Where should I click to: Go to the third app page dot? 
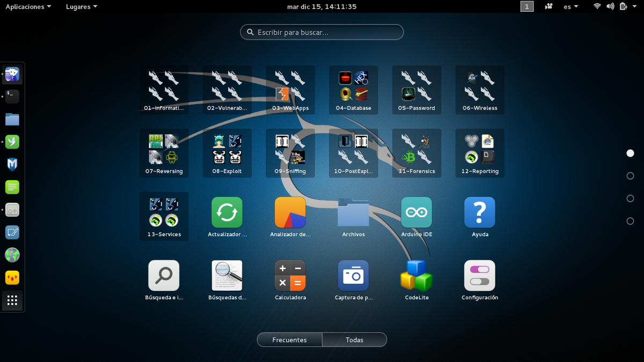click(631, 198)
